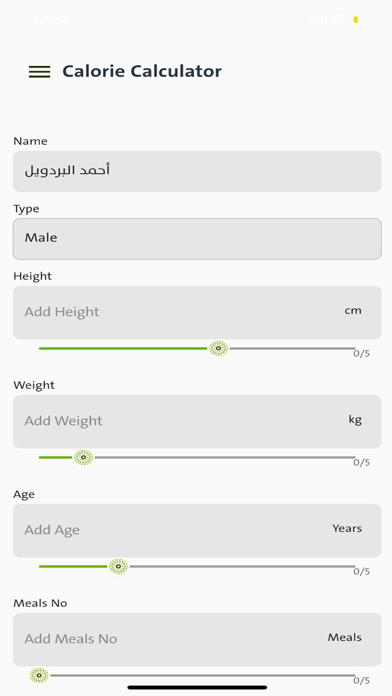Click the Meals No slider thumb
Image resolution: width=392 pixels, height=696 pixels.
39,675
